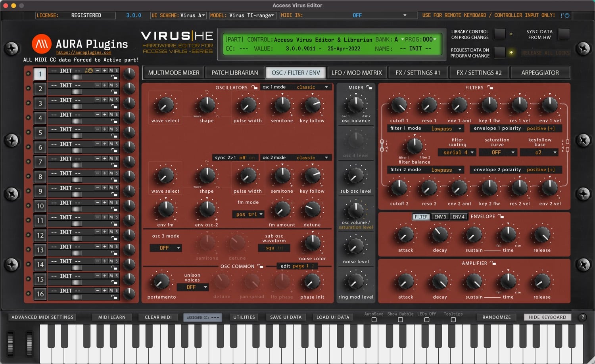Switch to the MULTIMODE MIXER tab
Screen dimensions: 595x364
pyautogui.click(x=174, y=73)
